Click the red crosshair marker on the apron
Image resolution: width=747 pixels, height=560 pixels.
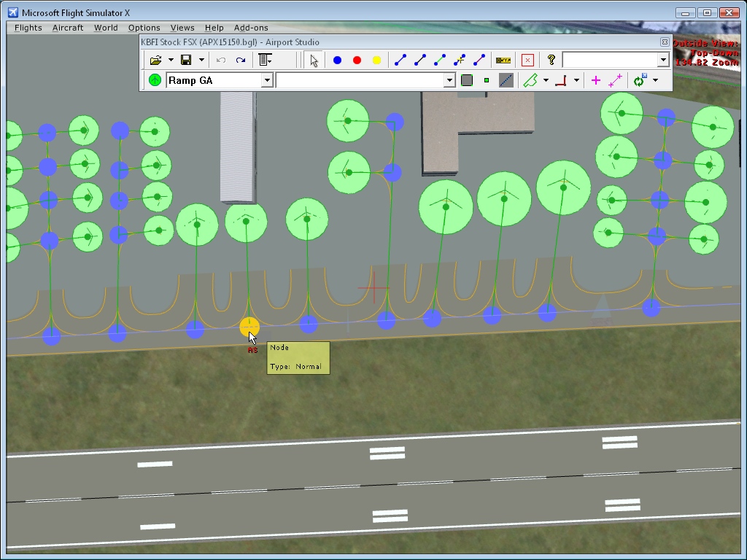pyautogui.click(x=374, y=287)
